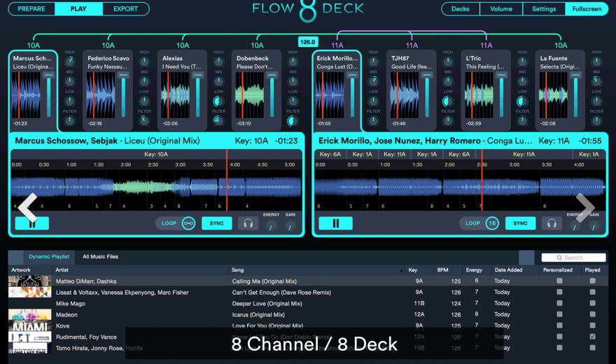
Task: Click volume fader of Alexias deck
Action: (x=197, y=94)
